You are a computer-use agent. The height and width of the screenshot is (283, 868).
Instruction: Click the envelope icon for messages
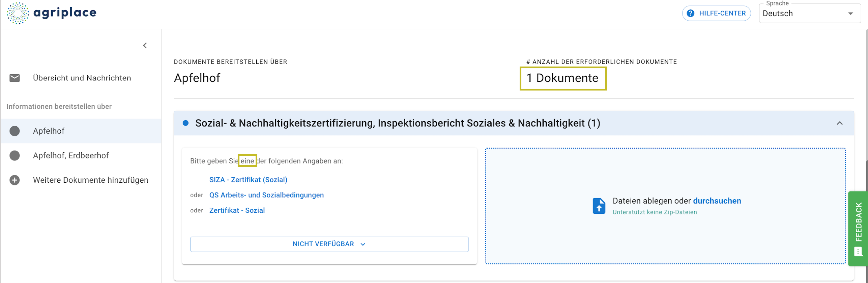15,78
